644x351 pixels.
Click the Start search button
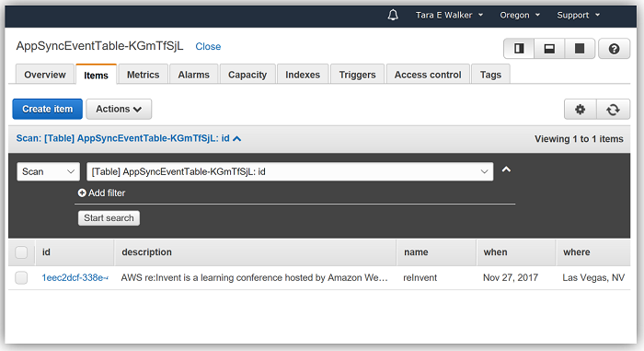109,218
